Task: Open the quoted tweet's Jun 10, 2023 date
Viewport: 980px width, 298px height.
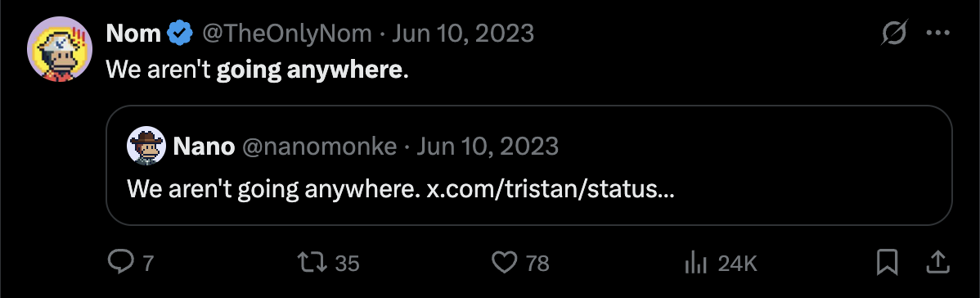Action: 488,147
